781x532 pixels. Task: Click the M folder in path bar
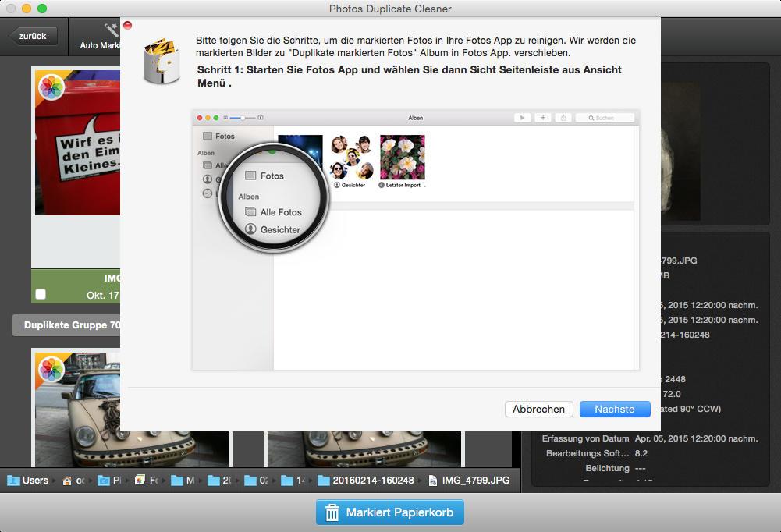click(183, 481)
